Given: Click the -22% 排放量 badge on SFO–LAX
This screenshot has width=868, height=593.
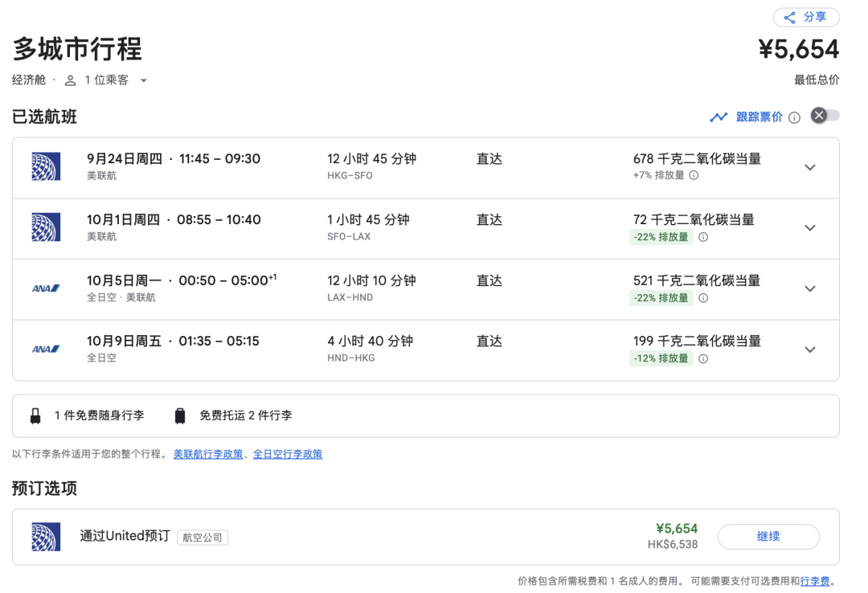Looking at the screenshot, I should point(661,237).
